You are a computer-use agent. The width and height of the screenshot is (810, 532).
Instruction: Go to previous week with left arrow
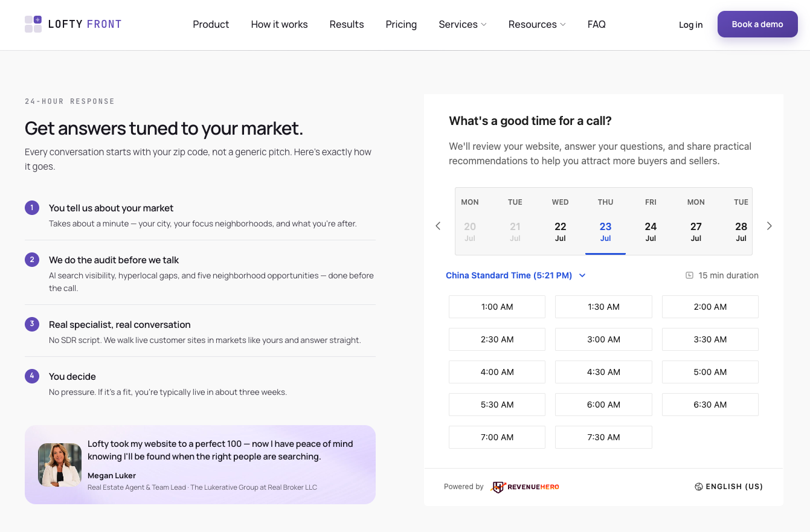(438, 226)
